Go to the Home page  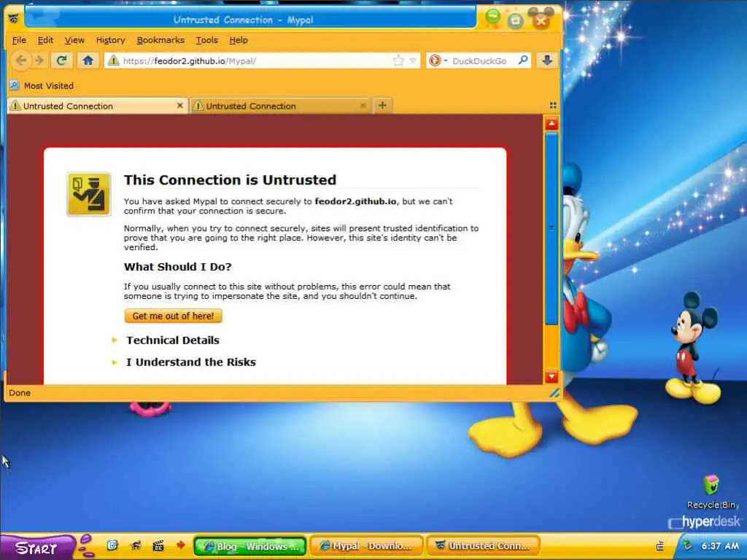(x=88, y=61)
